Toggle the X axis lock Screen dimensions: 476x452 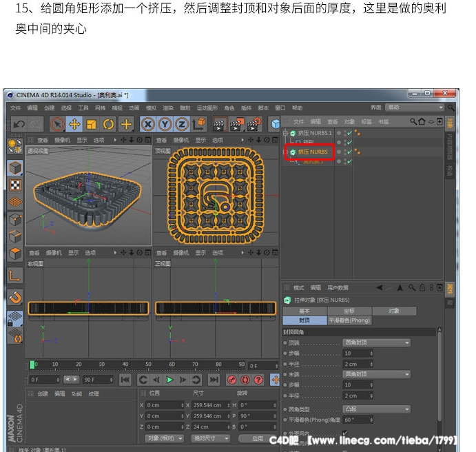(x=148, y=124)
